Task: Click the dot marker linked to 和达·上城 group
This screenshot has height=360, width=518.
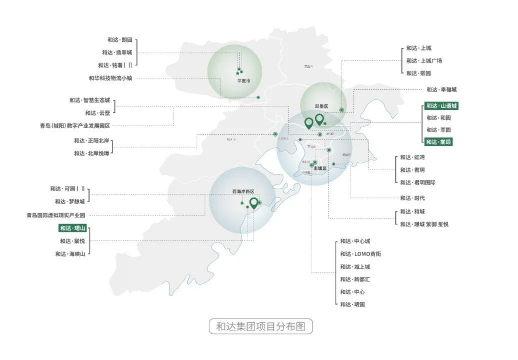Action: coord(341,110)
